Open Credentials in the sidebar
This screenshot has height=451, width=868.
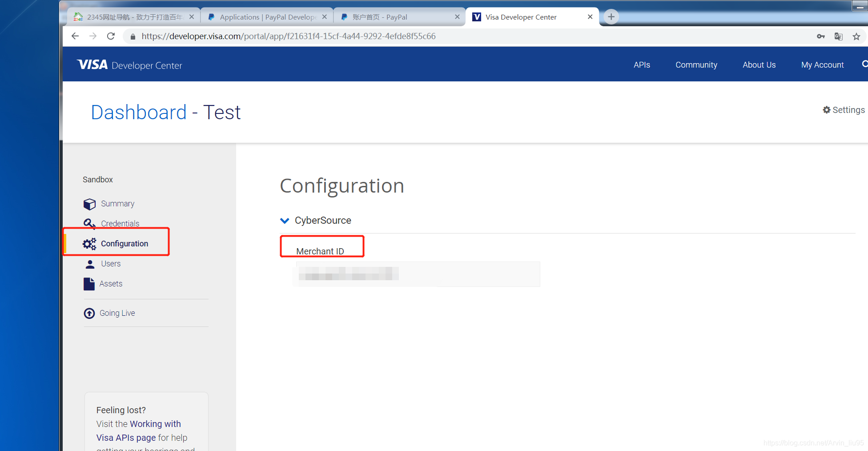click(x=120, y=223)
